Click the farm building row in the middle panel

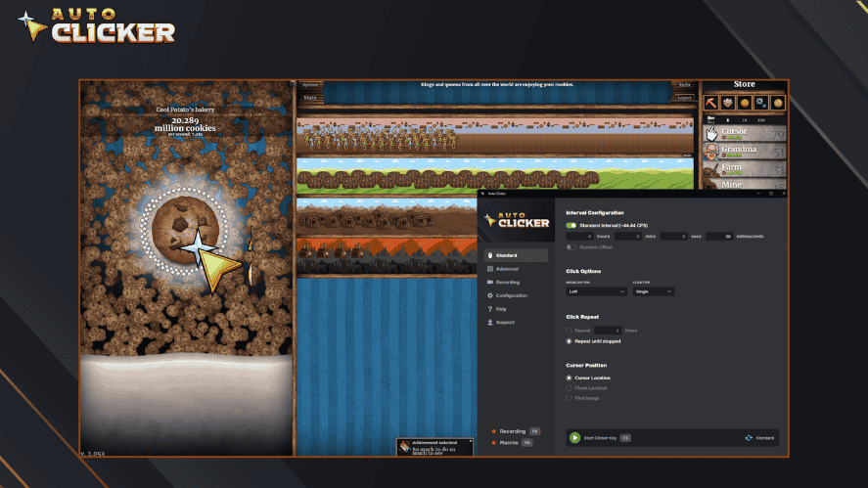(x=495, y=174)
